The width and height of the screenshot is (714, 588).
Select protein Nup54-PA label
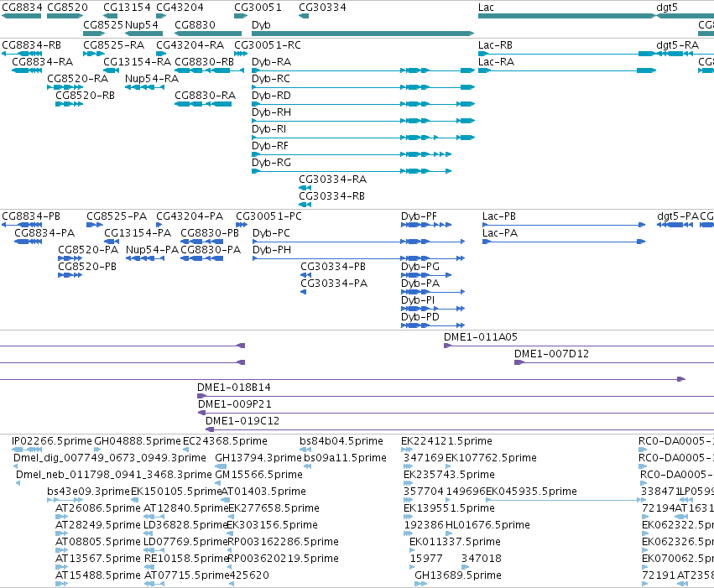coord(152,250)
